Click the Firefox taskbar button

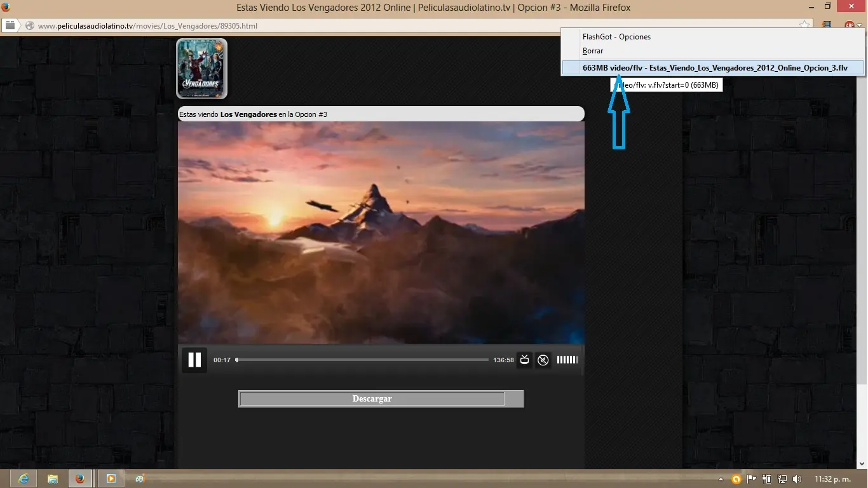pyautogui.click(x=81, y=478)
